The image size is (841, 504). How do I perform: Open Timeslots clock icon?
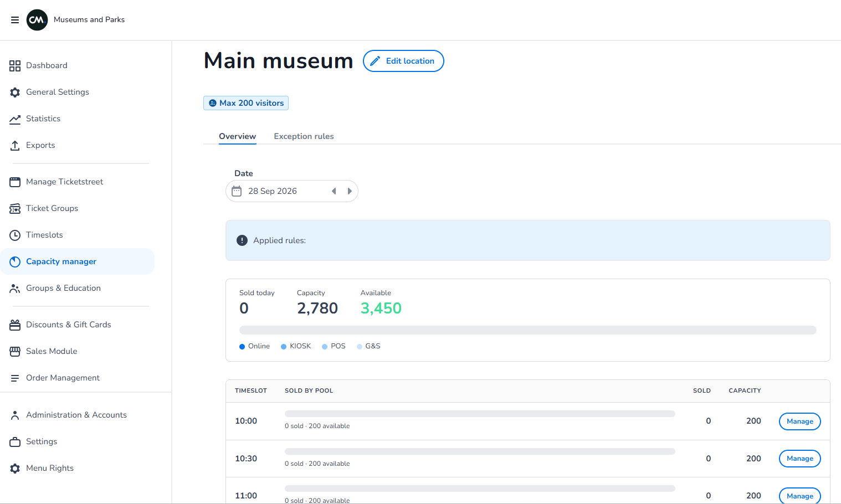click(x=15, y=235)
